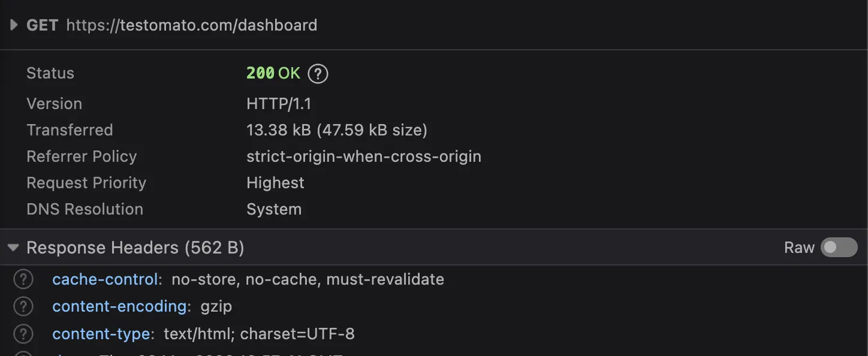Click the question mark on the partially visible header

pos(23,355)
